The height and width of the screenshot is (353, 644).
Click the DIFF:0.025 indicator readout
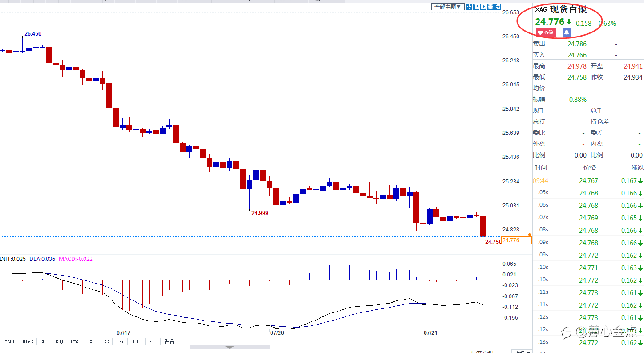coord(13,259)
